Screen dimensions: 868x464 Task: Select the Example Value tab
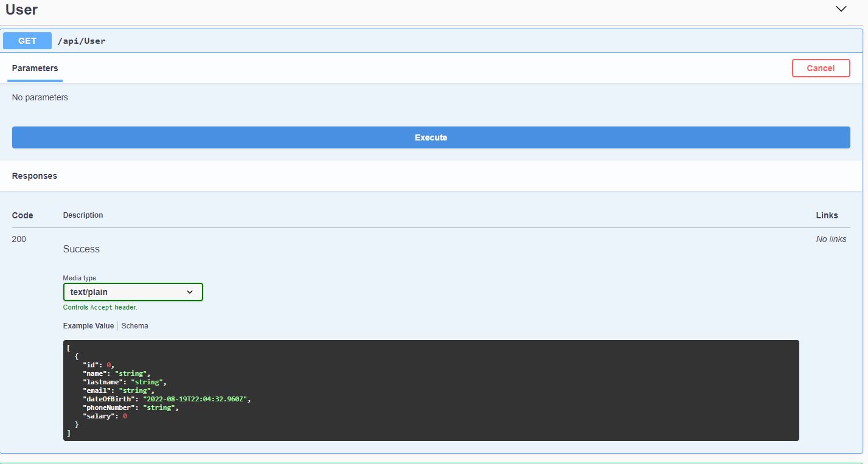[x=88, y=325]
